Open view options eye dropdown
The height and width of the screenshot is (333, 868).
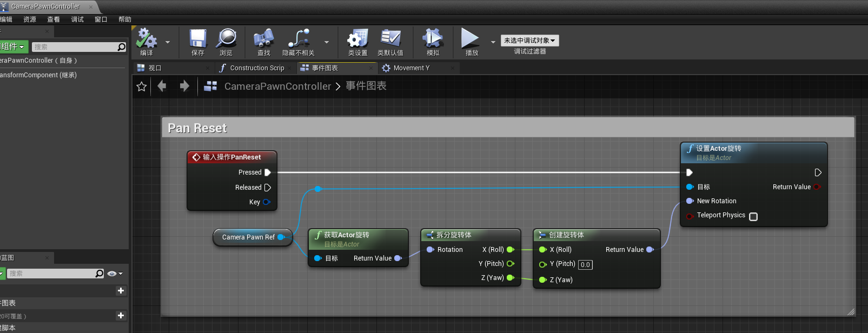pos(115,274)
